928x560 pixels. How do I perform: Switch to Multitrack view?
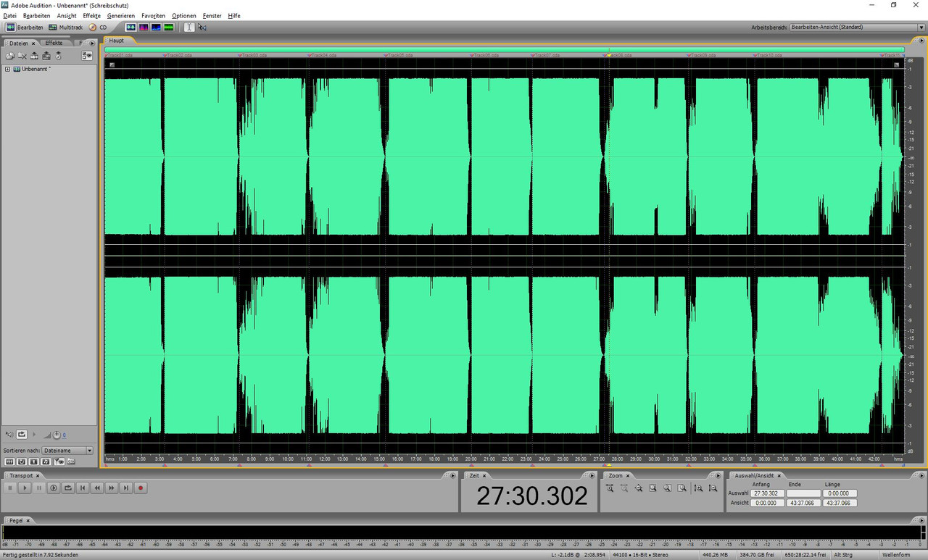click(65, 27)
